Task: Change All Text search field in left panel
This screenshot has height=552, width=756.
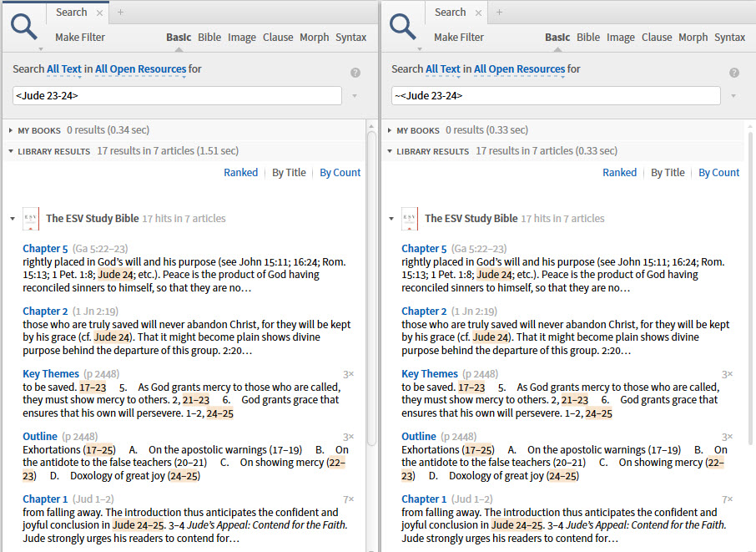Action: (64, 69)
